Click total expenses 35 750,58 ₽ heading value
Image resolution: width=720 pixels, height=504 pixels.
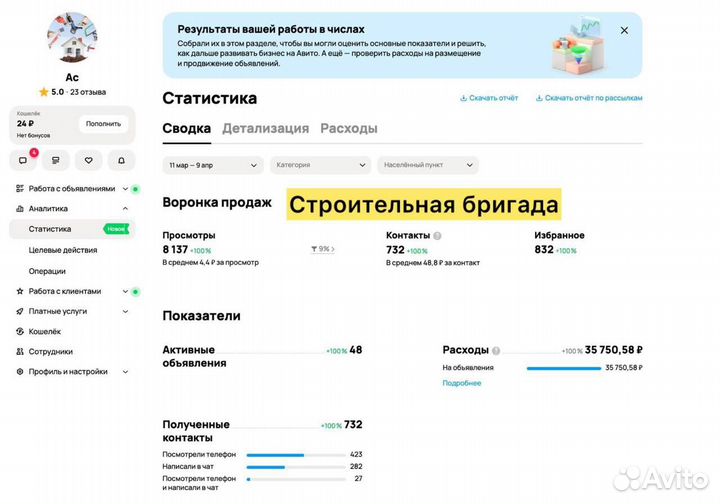[x=613, y=350]
